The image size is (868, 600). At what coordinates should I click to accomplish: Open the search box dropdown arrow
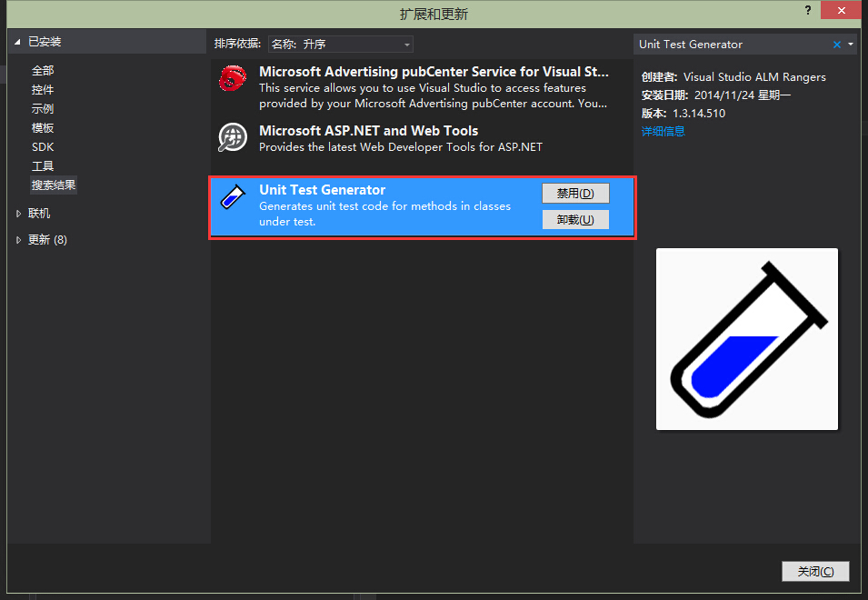tap(851, 45)
